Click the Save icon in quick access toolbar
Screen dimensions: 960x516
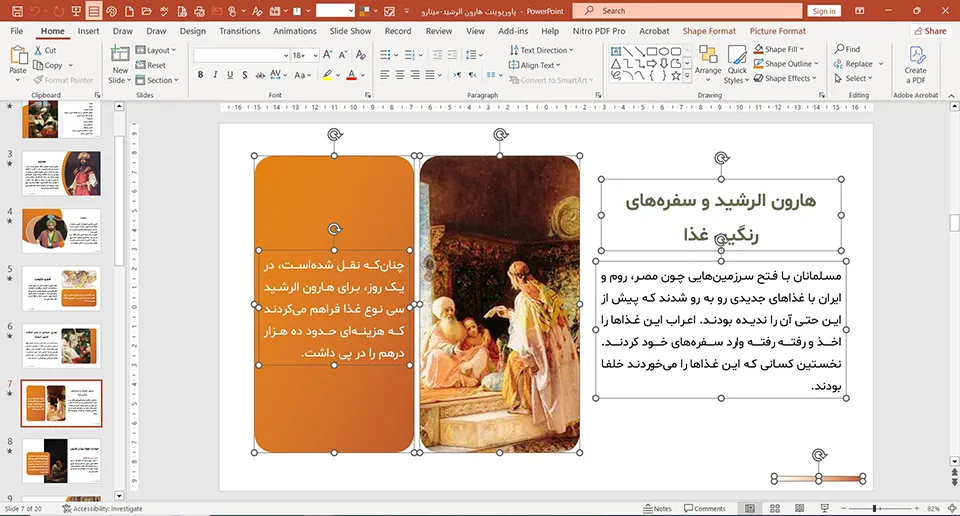pos(17,11)
